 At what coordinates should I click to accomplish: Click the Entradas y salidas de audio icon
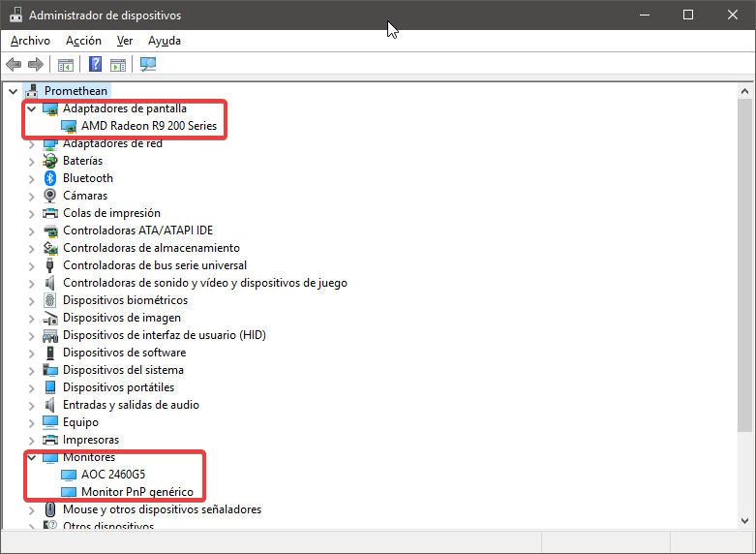click(50, 405)
